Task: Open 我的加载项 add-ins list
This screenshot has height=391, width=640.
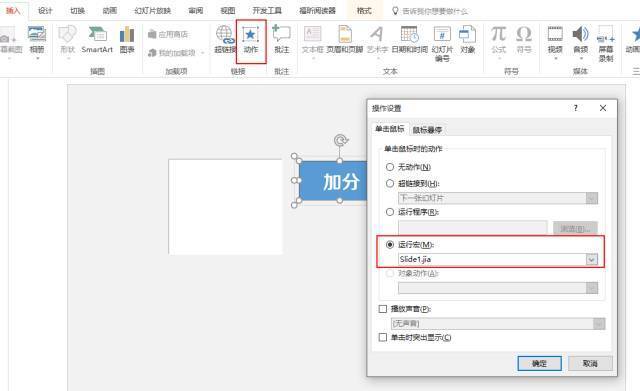Action: 176,53
